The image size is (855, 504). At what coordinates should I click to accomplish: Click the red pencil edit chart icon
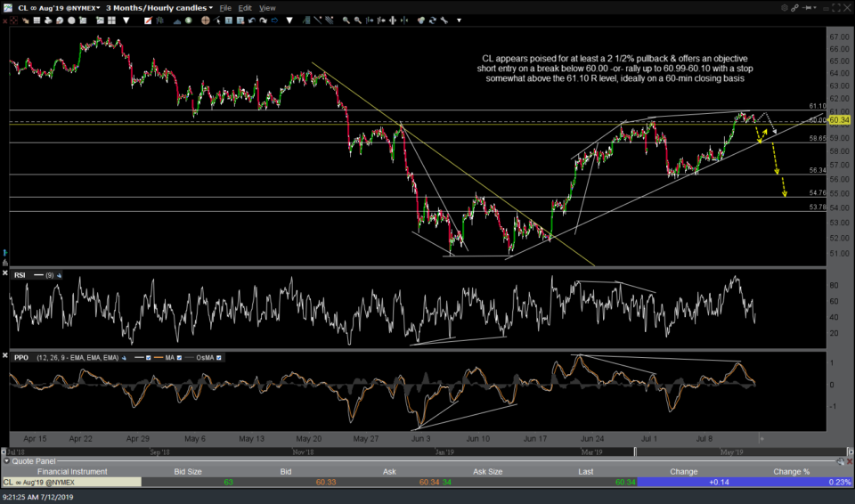tap(149, 20)
